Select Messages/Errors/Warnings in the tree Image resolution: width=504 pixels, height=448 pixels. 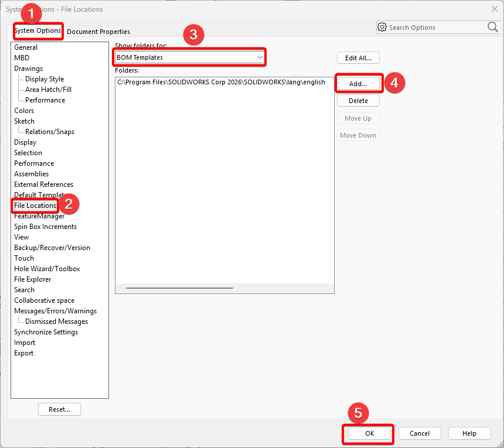click(x=55, y=311)
